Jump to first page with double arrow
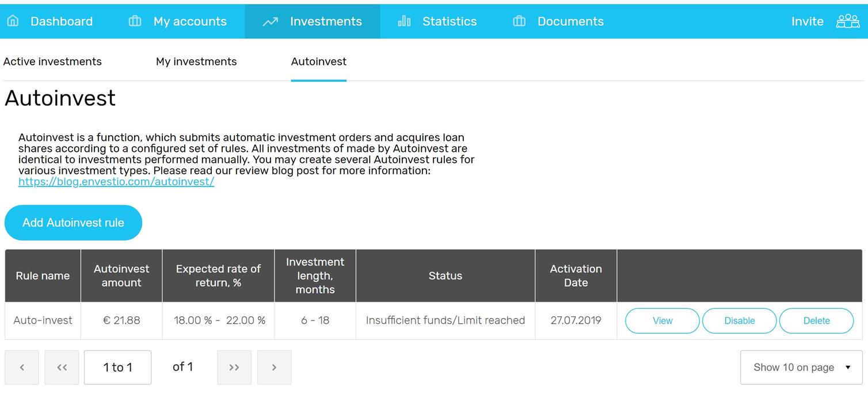The width and height of the screenshot is (868, 394). (x=62, y=367)
